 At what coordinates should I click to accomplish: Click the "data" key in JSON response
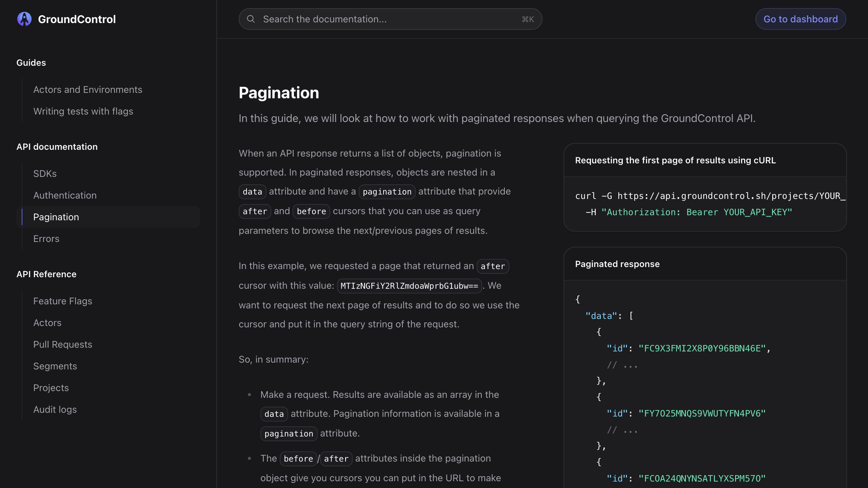pyautogui.click(x=601, y=316)
